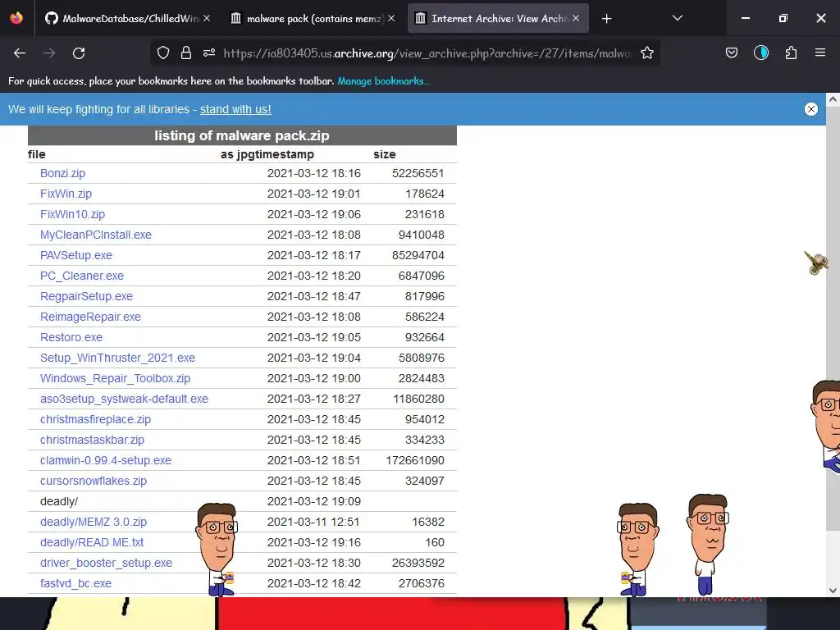This screenshot has height=630, width=840.
Task: Open the tracking protection shield icon
Action: [x=163, y=52]
